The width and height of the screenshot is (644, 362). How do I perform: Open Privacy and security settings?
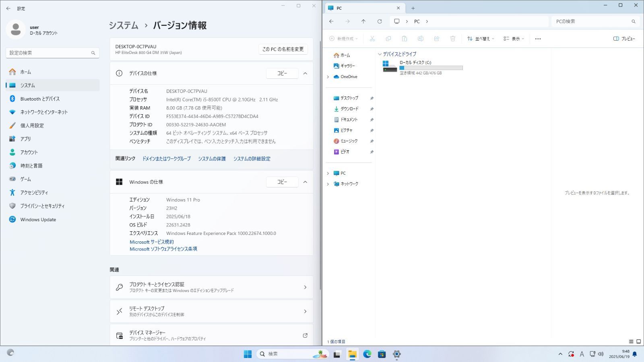coord(52,206)
